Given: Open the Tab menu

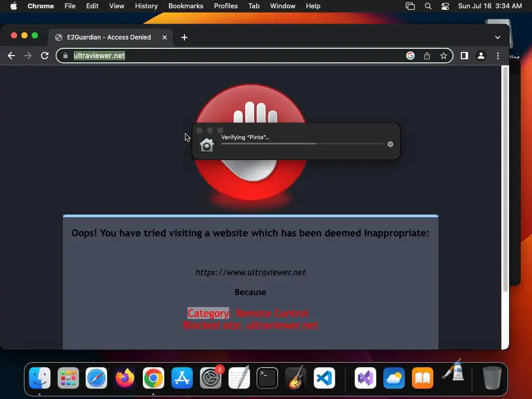Looking at the screenshot, I should [x=254, y=6].
